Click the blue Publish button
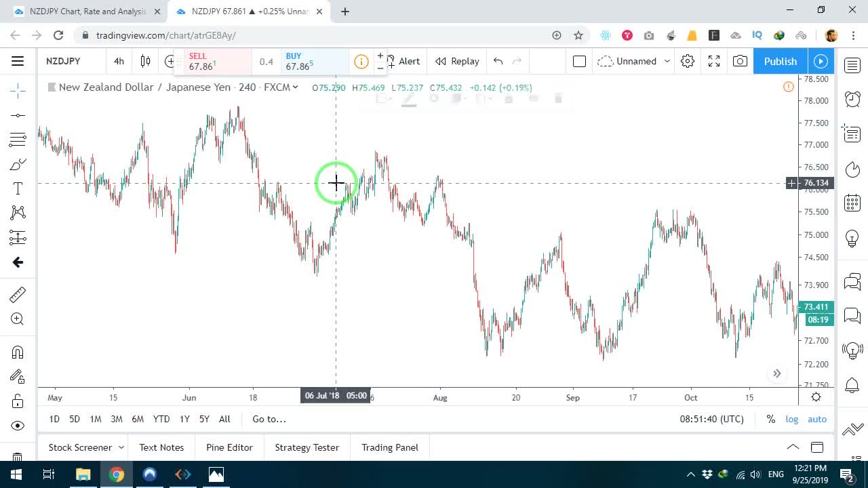Viewport: 868px width, 488px height. click(x=781, y=61)
